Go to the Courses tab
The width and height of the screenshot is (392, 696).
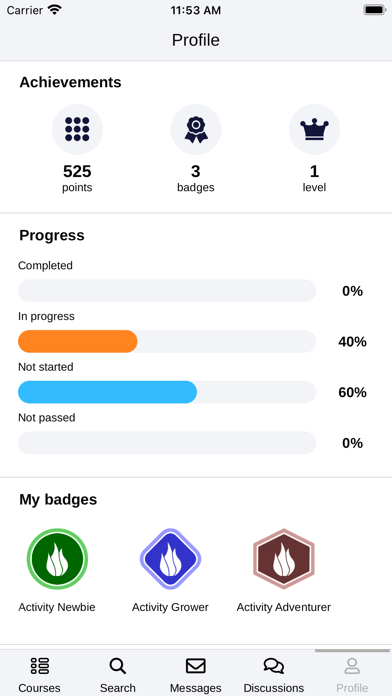click(40, 675)
